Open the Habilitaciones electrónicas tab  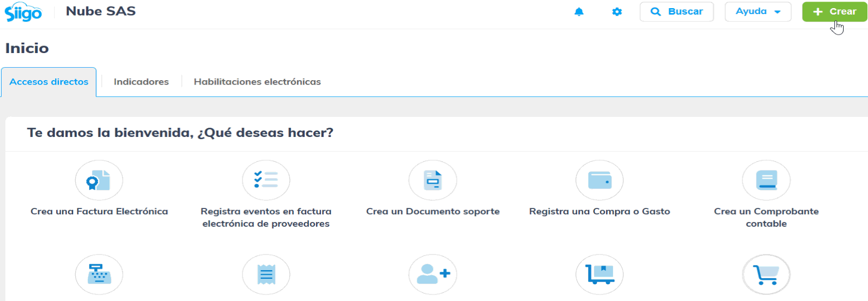(x=257, y=82)
